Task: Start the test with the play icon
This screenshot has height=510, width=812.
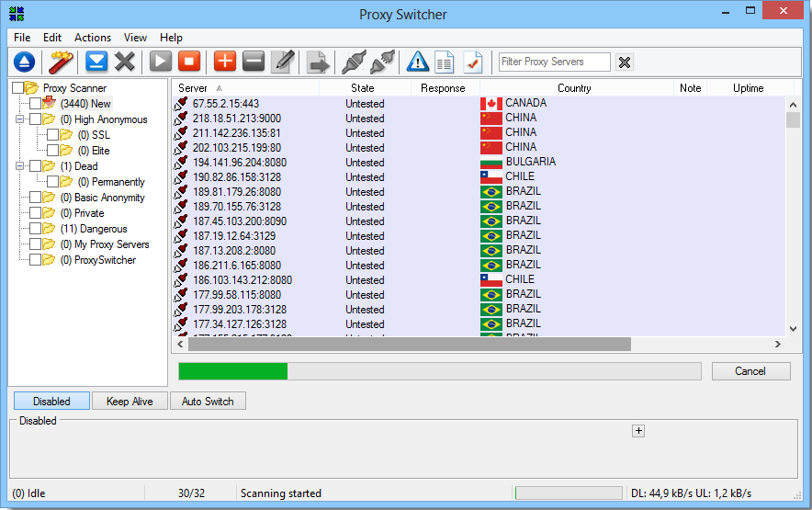Action: click(161, 62)
